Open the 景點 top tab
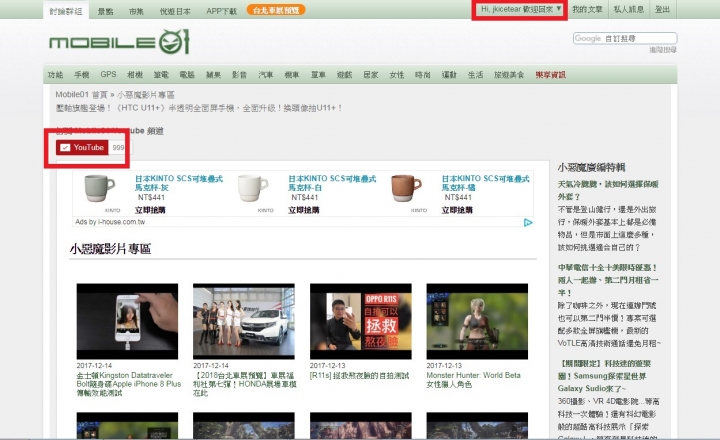This screenshot has height=440, width=720. [105, 11]
